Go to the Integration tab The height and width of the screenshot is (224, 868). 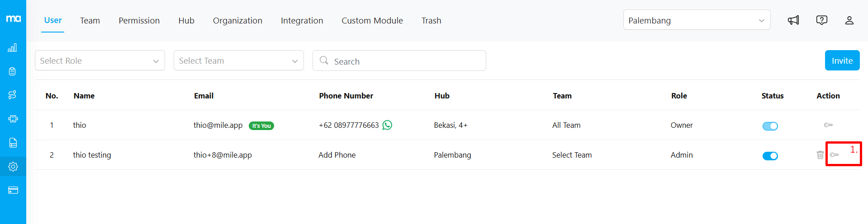click(x=302, y=21)
